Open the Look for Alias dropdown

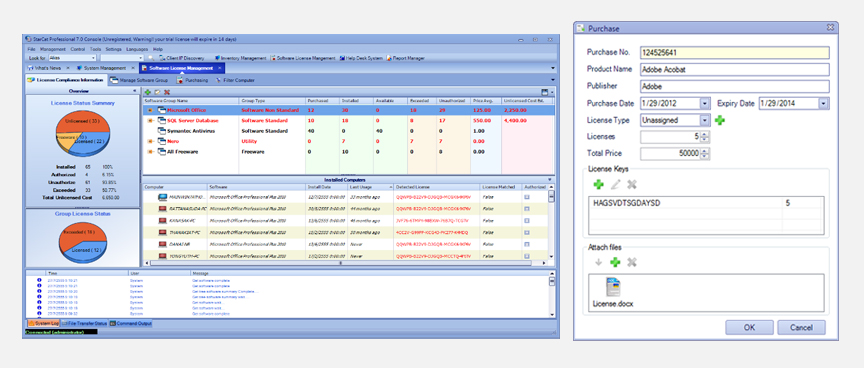tap(93, 57)
